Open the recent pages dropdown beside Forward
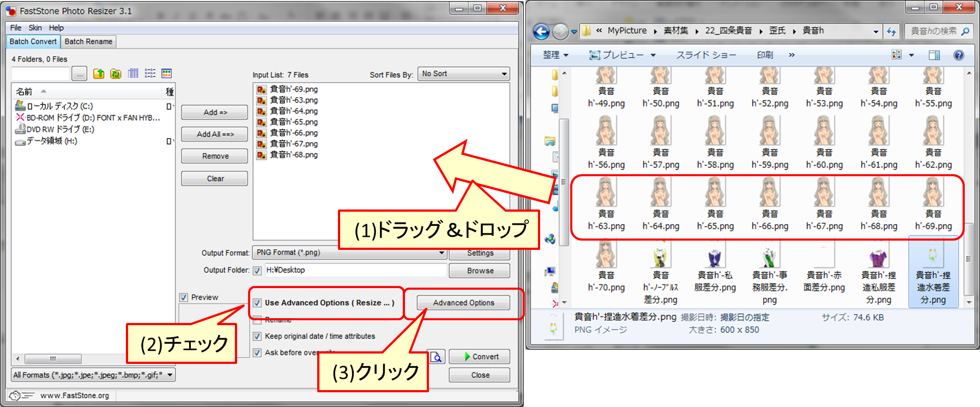The height and width of the screenshot is (407, 980). pos(574,32)
